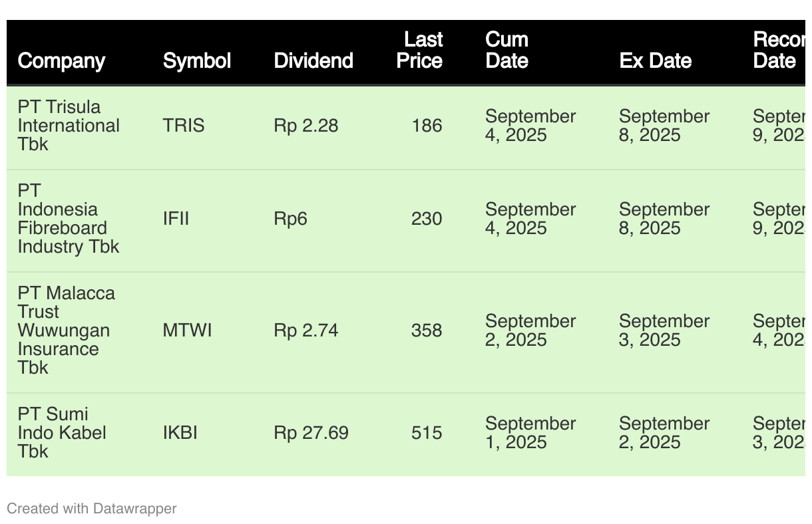Viewport: 812px width, 524px height.
Task: Click PT Trisula International Tbk company cell
Action: point(69,126)
